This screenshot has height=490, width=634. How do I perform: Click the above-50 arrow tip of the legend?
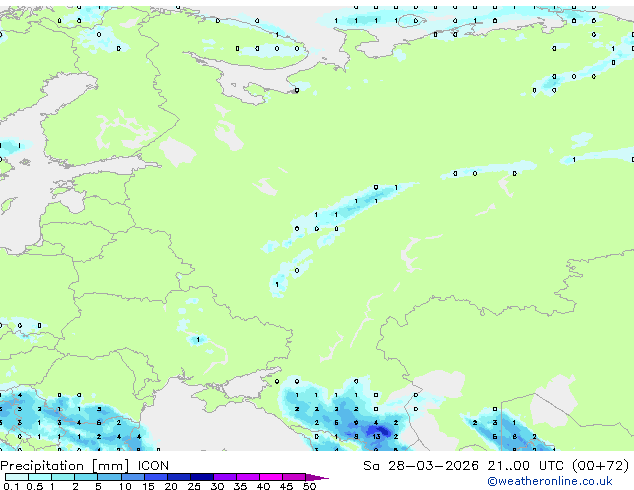pyautogui.click(x=317, y=477)
